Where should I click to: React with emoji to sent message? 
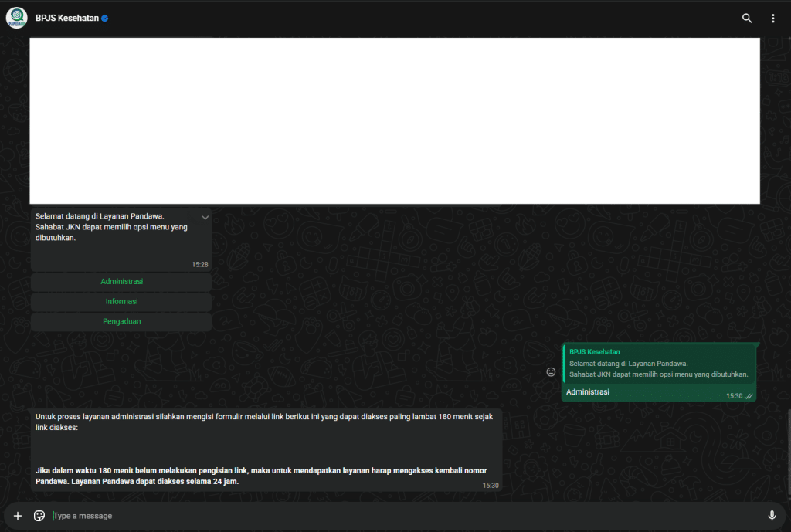551,372
